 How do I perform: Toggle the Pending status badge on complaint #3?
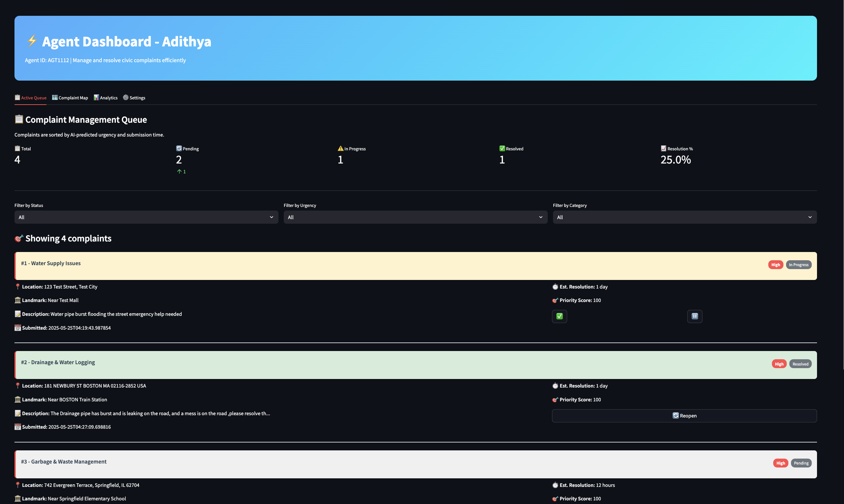[x=801, y=463]
